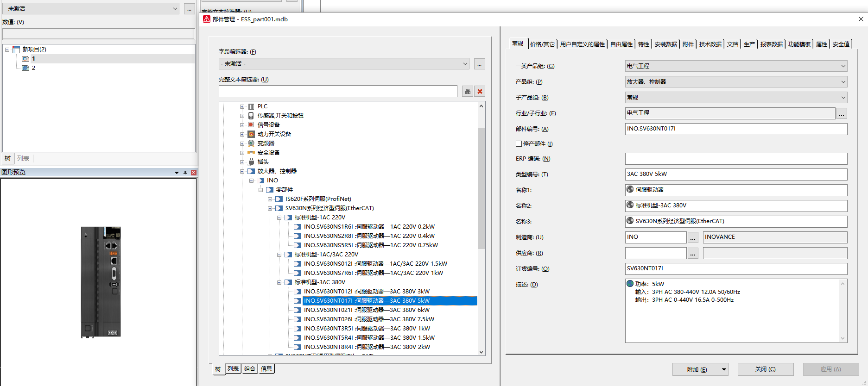Click ellipsis button next to 字段筛选器

480,64
